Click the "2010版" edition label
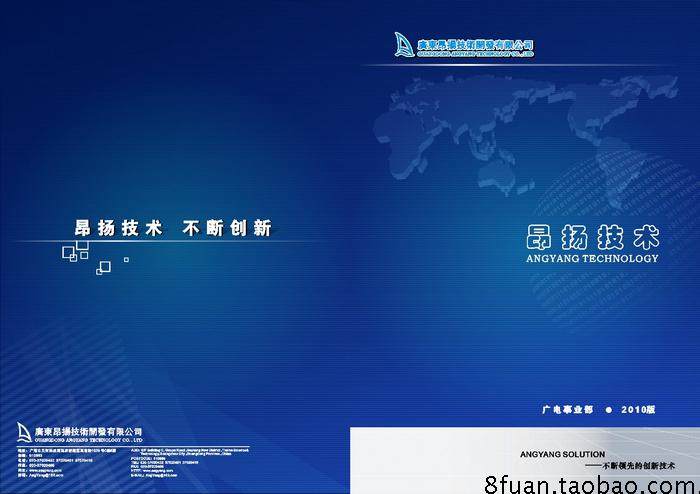 click(638, 409)
